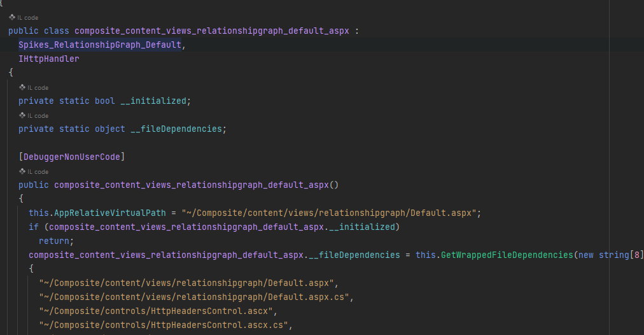Click the __fileDependencies name in the 'private static object' line
Image resolution: width=644 pixels, height=335 pixels.
[x=176, y=129]
